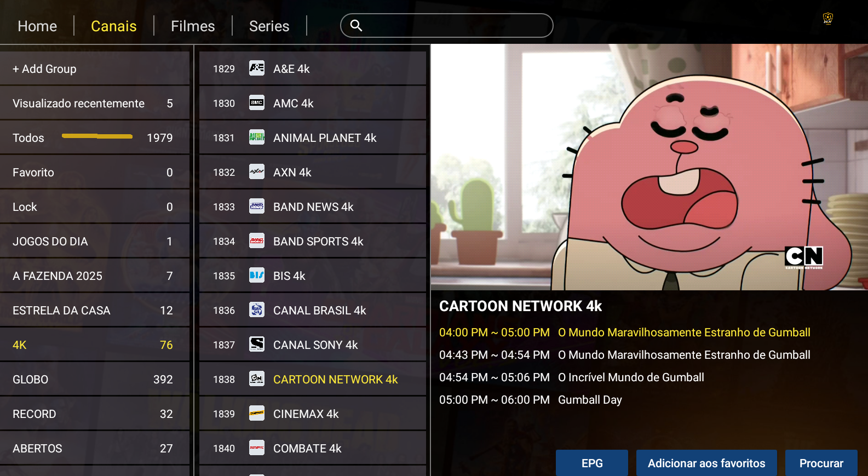Click the search magnifier icon
The height and width of the screenshot is (476, 868).
click(x=356, y=26)
